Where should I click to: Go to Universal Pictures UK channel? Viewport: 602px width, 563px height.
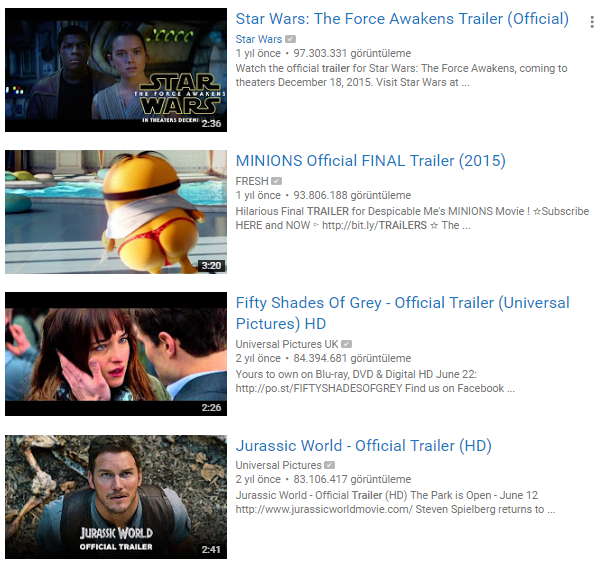point(287,344)
